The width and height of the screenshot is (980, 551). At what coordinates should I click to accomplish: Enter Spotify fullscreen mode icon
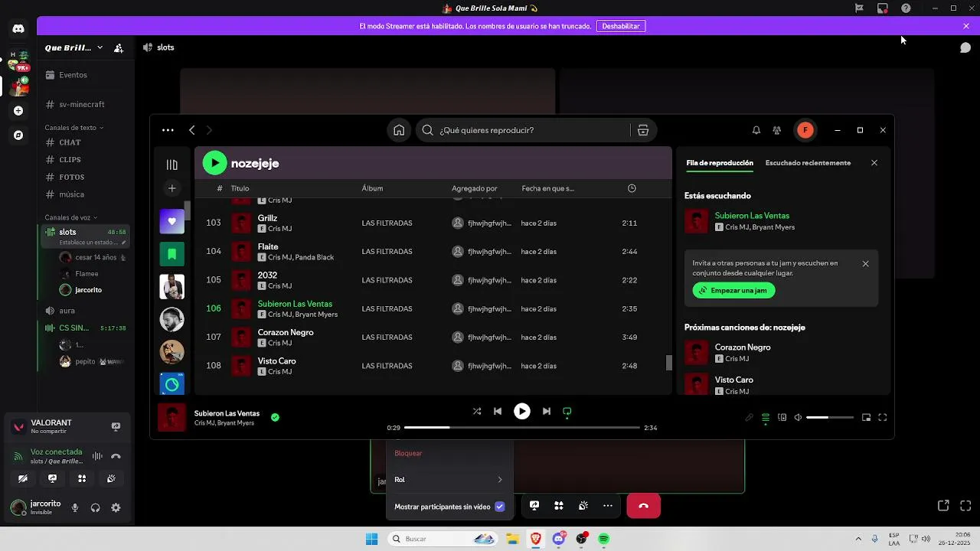[883, 418]
